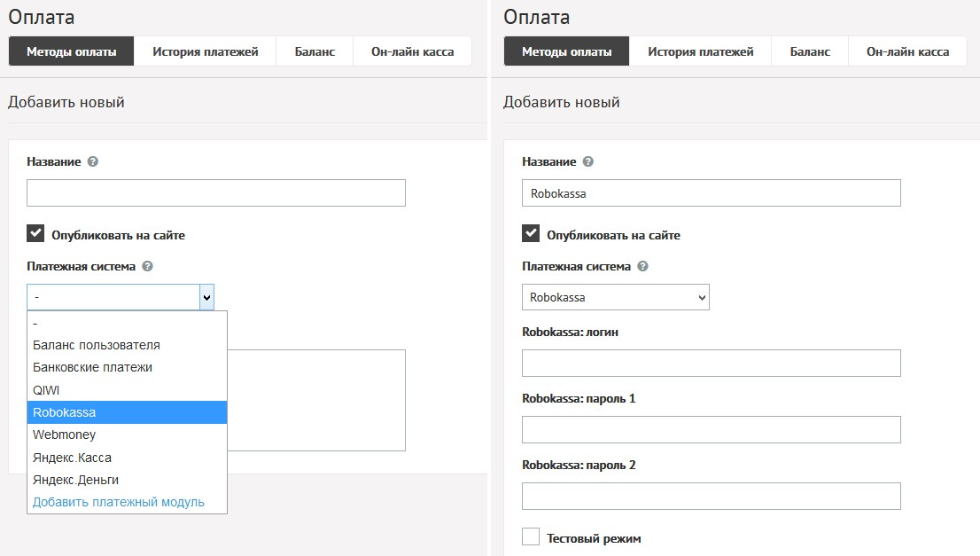Click the Robokassa: логин label
This screenshot has height=556, width=980.
point(570,333)
